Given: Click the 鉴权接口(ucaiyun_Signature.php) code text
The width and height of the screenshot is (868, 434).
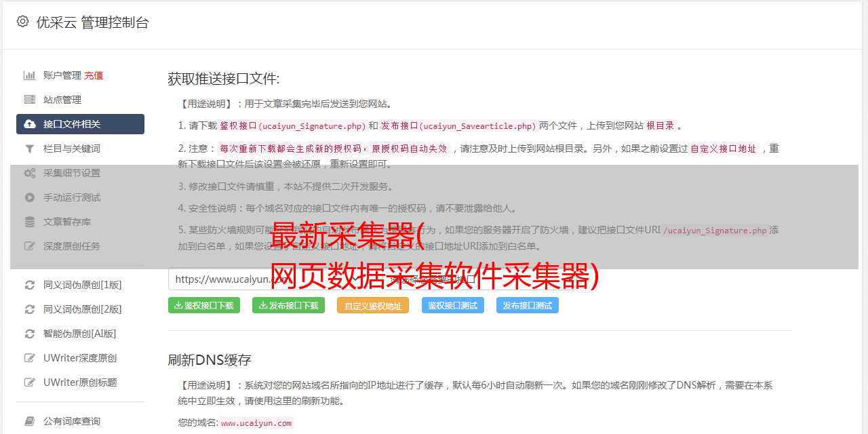Looking at the screenshot, I should [x=293, y=126].
